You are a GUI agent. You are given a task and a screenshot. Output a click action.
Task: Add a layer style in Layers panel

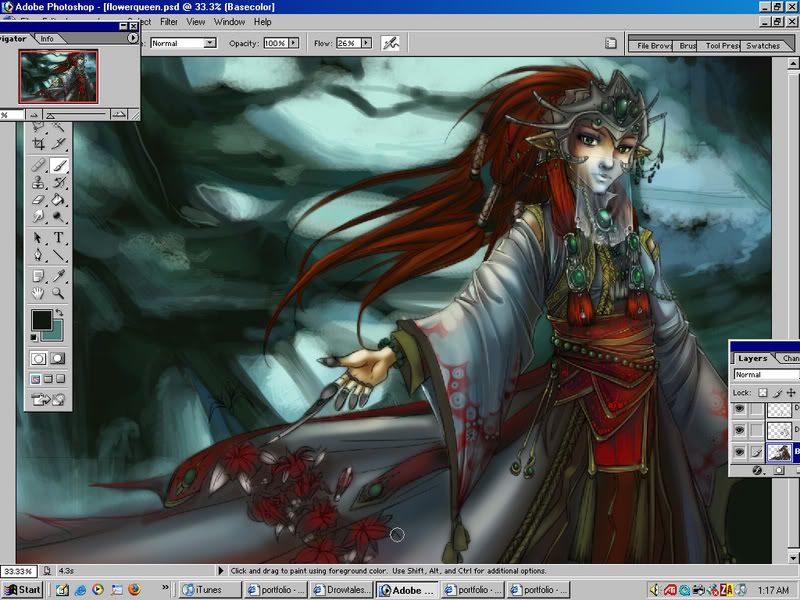pos(758,470)
